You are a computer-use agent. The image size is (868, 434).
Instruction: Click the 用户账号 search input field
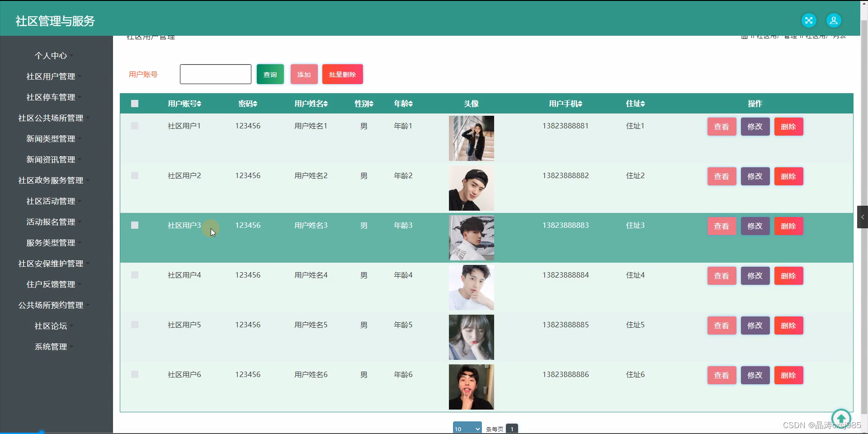(x=216, y=74)
